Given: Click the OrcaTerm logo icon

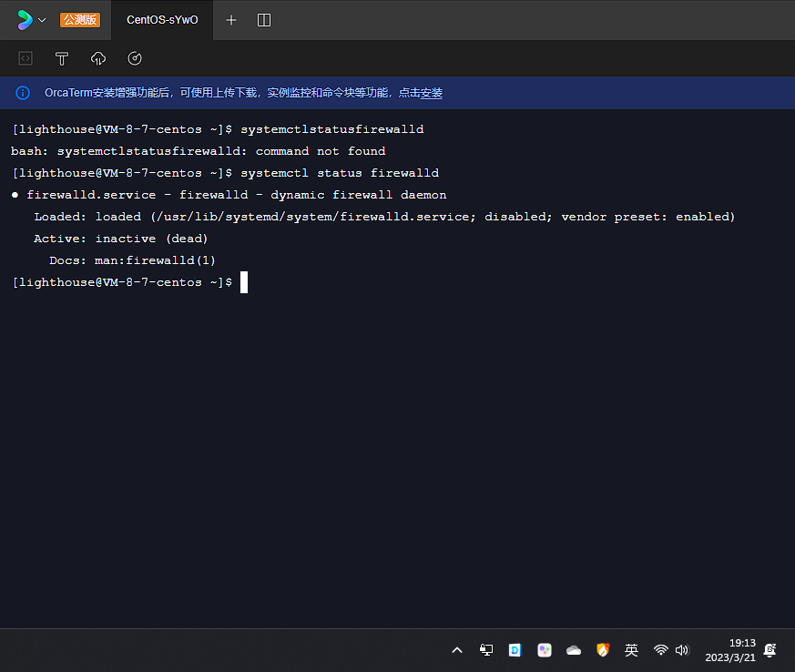Looking at the screenshot, I should (25, 20).
